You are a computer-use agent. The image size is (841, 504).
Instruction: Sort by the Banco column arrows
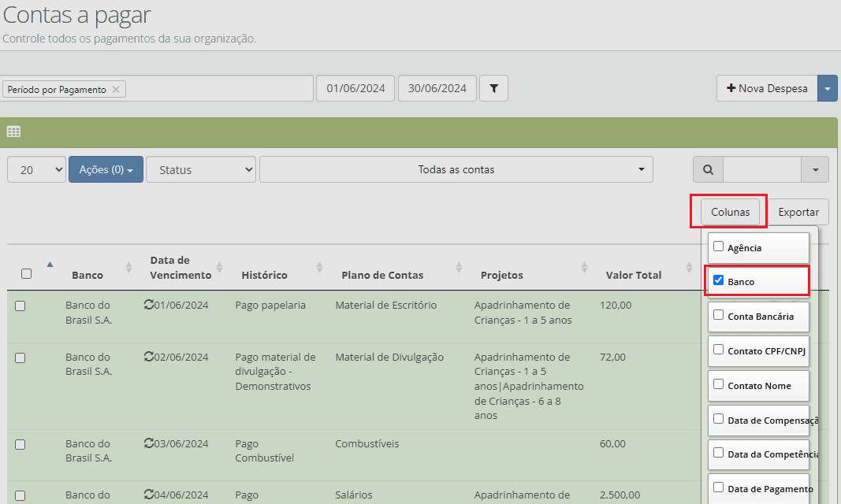[128, 267]
